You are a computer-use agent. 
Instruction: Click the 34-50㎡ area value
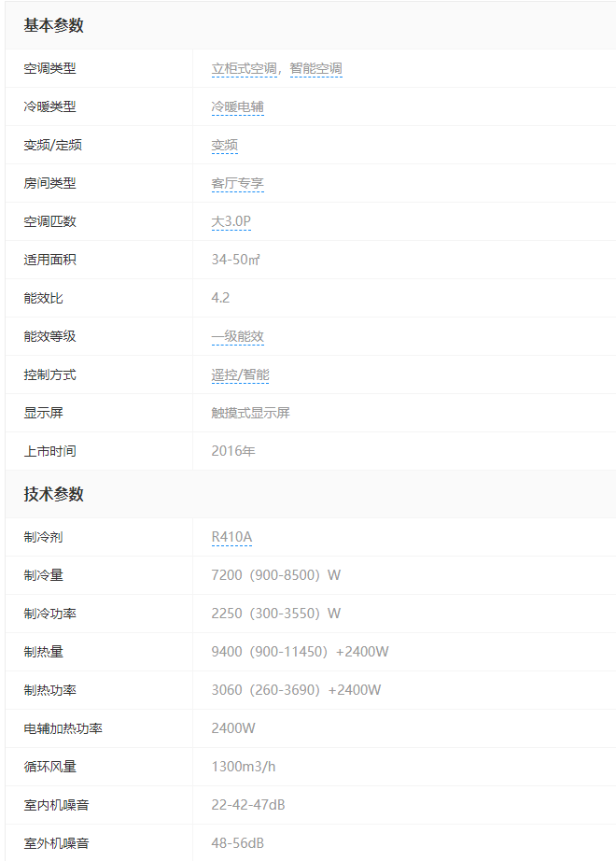point(235,260)
